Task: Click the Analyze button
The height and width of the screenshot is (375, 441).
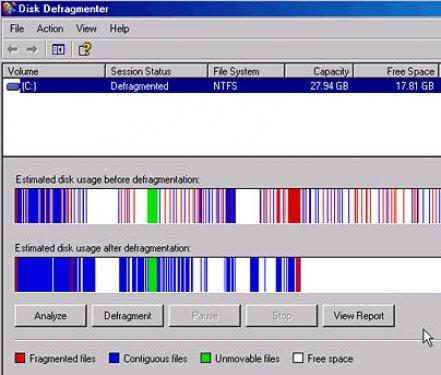Action: pyautogui.click(x=50, y=315)
